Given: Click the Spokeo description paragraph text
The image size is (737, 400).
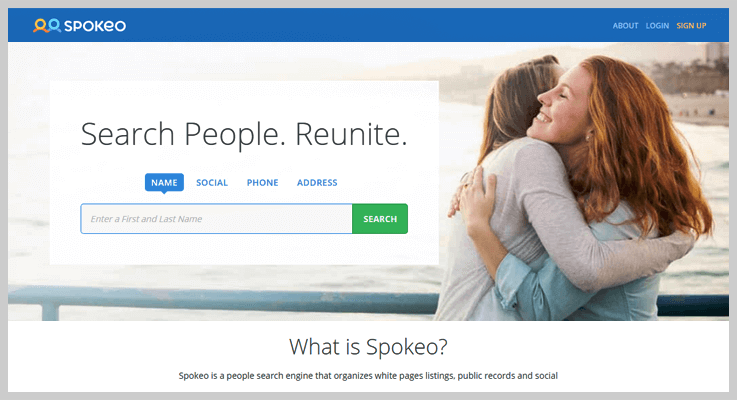Looking at the screenshot, I should point(368,376).
